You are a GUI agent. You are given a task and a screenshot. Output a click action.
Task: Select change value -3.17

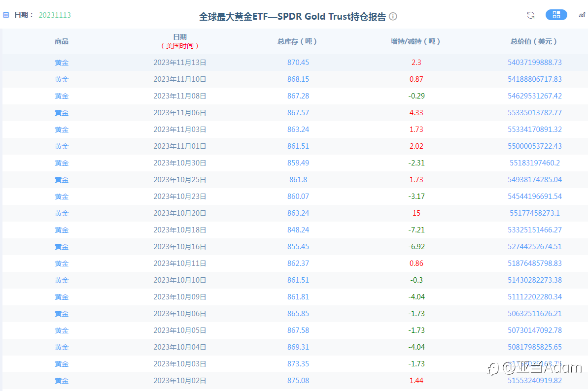416,196
